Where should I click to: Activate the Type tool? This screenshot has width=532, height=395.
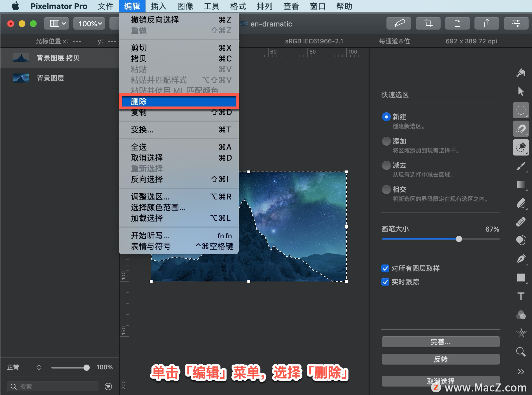coord(521,296)
